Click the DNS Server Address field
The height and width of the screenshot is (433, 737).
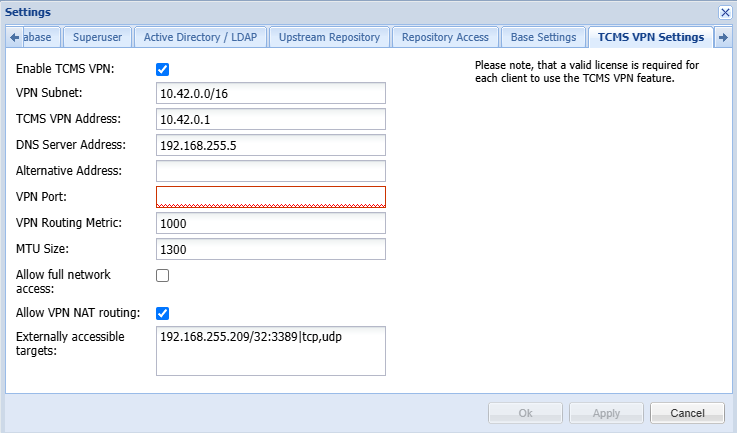271,145
